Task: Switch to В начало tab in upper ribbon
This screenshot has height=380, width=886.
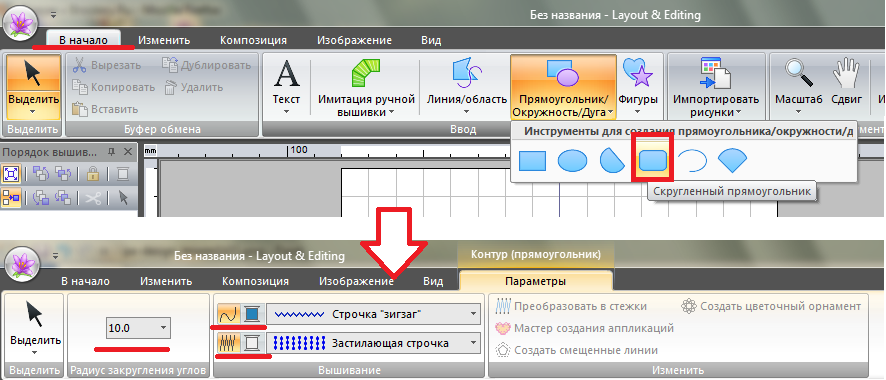Action: 84,40
